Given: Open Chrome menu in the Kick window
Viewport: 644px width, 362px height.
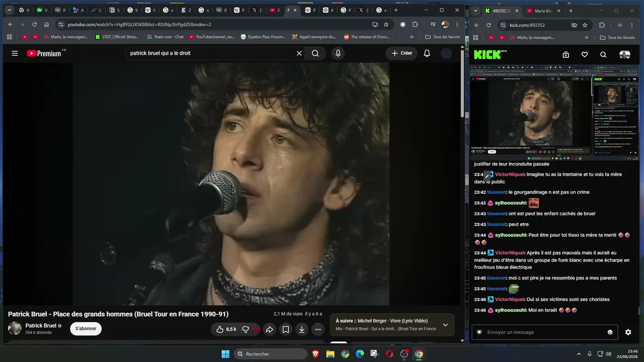Looking at the screenshot, I should coord(631,25).
